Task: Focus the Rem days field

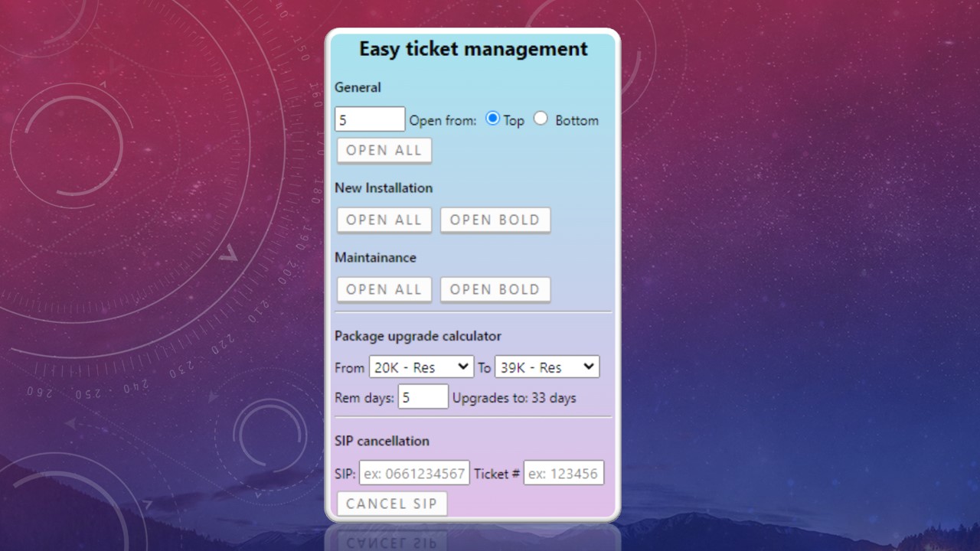Action: tap(423, 396)
